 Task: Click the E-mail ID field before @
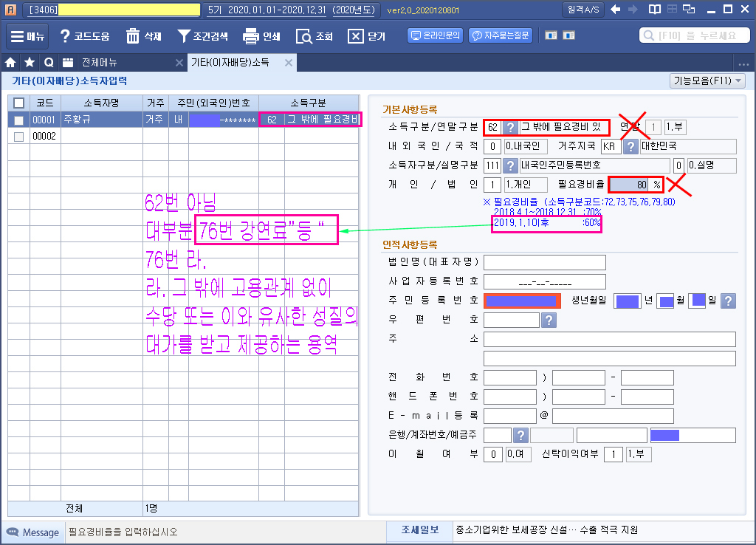[x=509, y=416]
